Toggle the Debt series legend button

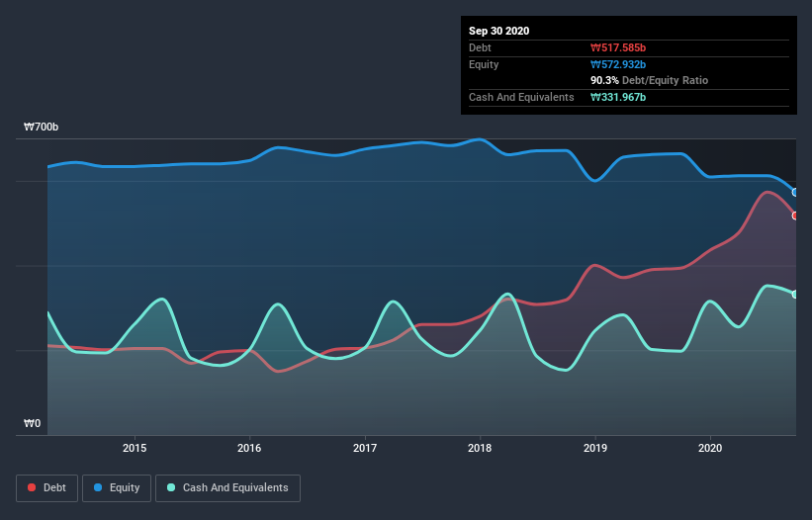click(47, 488)
